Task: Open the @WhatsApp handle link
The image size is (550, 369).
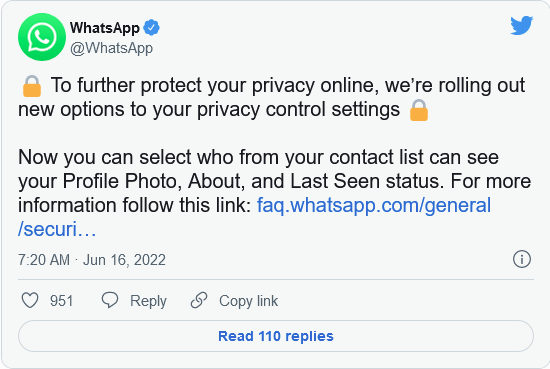Action: (x=112, y=48)
